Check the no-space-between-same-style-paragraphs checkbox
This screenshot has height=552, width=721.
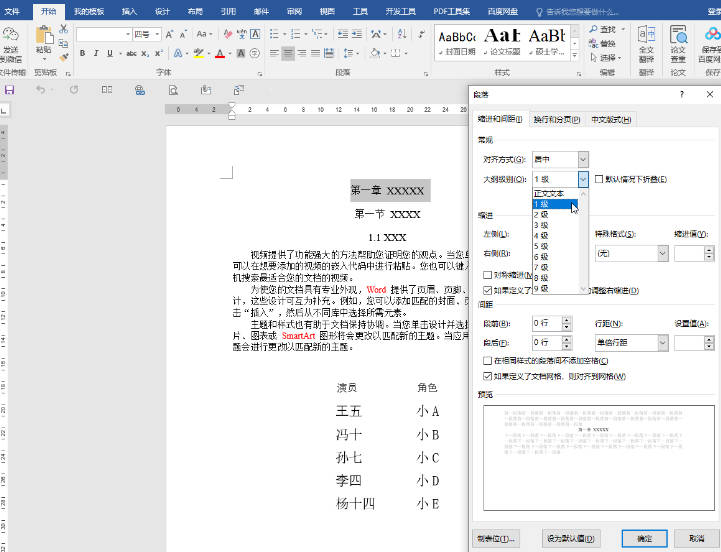coord(487,361)
